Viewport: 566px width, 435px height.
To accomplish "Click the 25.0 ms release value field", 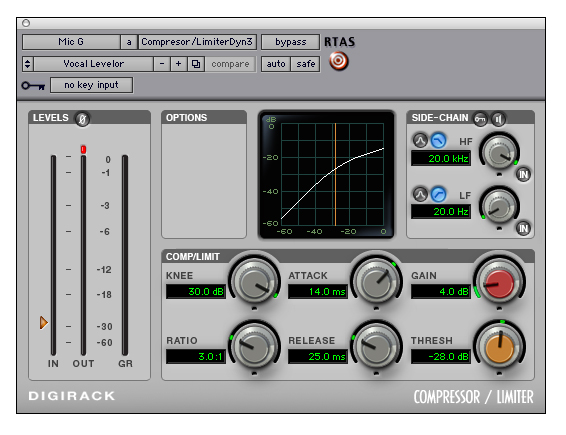I will 318,356.
